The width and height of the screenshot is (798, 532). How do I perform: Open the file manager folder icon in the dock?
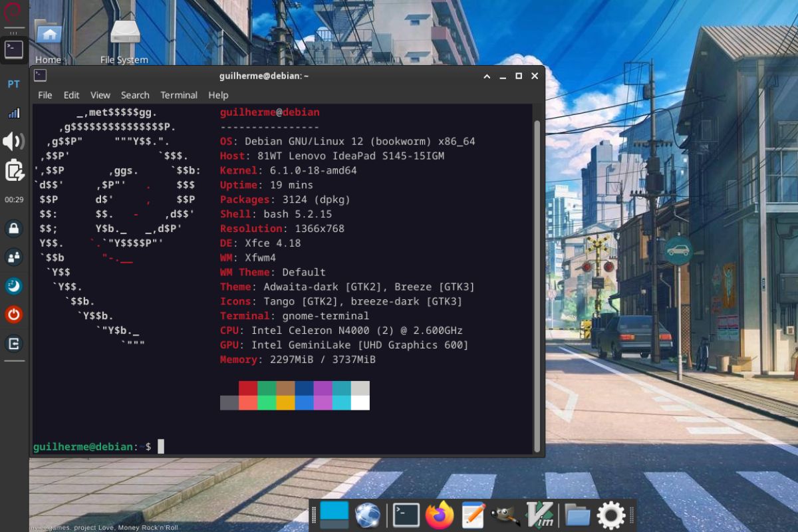578,515
